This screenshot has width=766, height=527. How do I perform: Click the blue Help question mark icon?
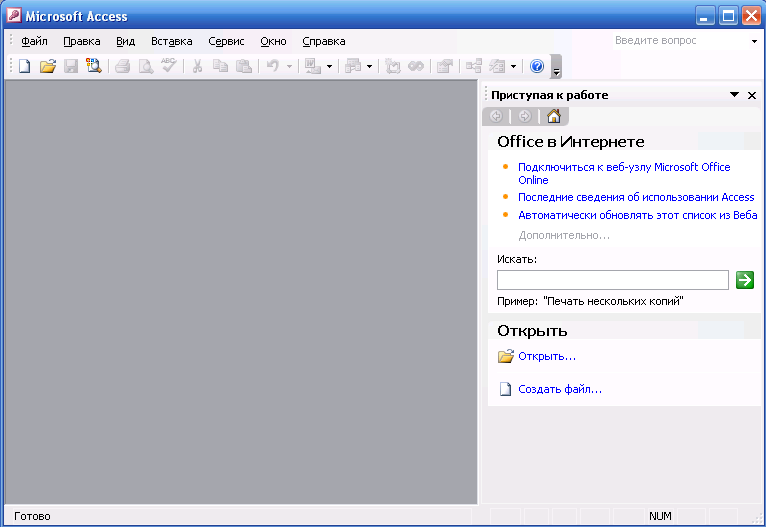click(537, 66)
